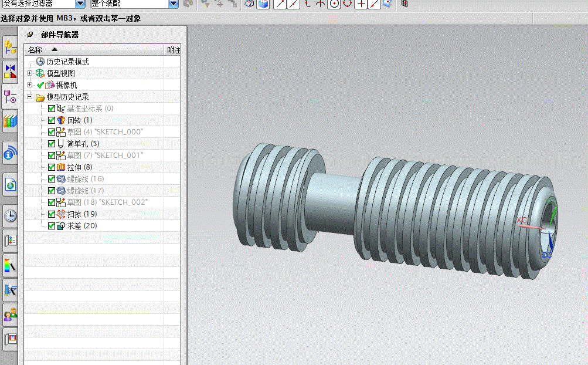Open the History clock sidebar tab
This screenshot has width=588, height=365.
tap(10, 216)
